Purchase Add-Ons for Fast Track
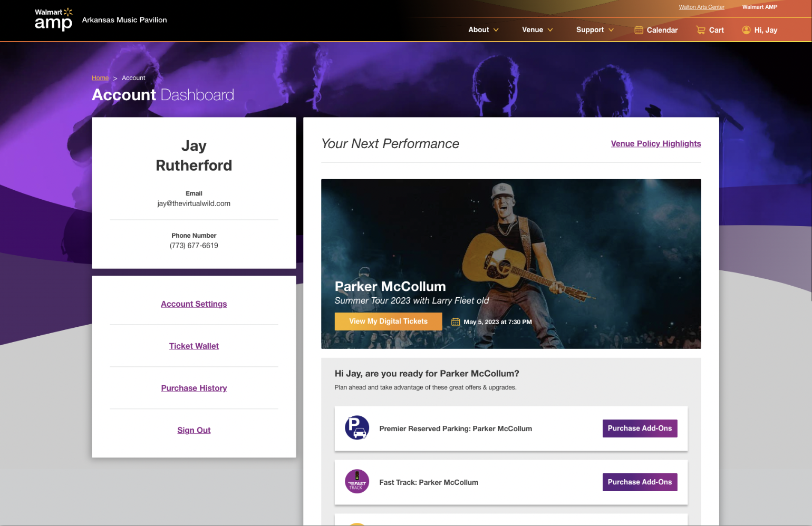Screen dimensions: 812x526 click(640, 482)
